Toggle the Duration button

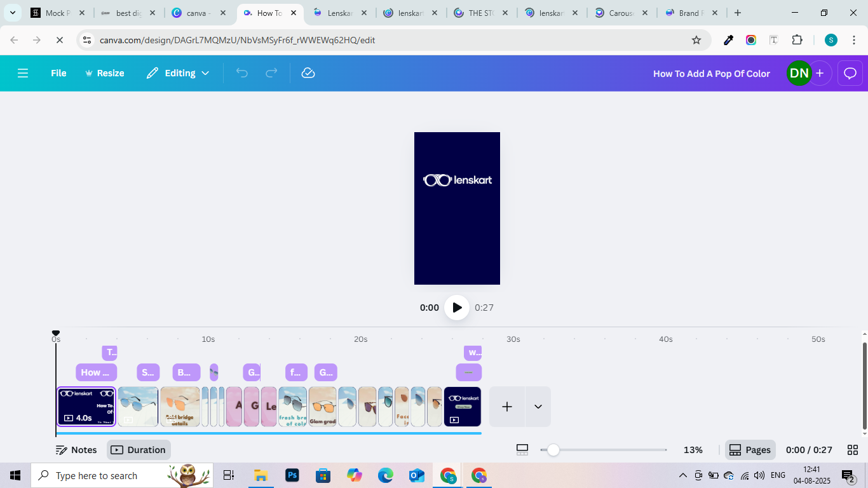pos(139,450)
